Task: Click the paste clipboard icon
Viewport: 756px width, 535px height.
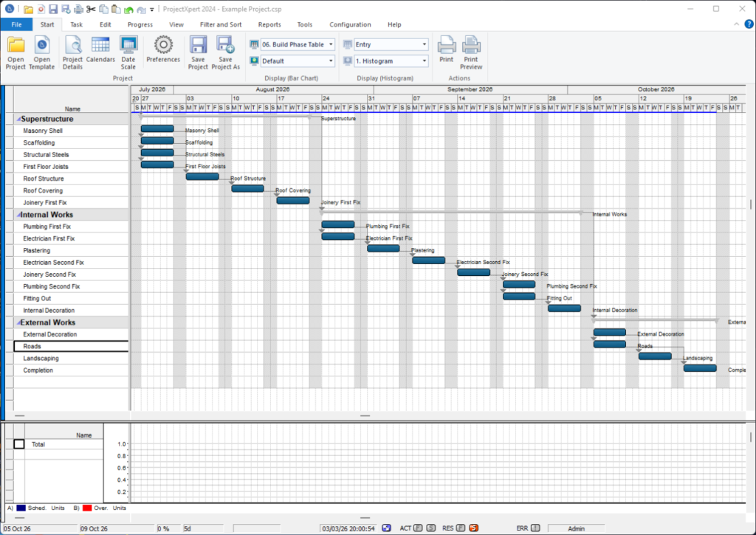Action: 116,9
